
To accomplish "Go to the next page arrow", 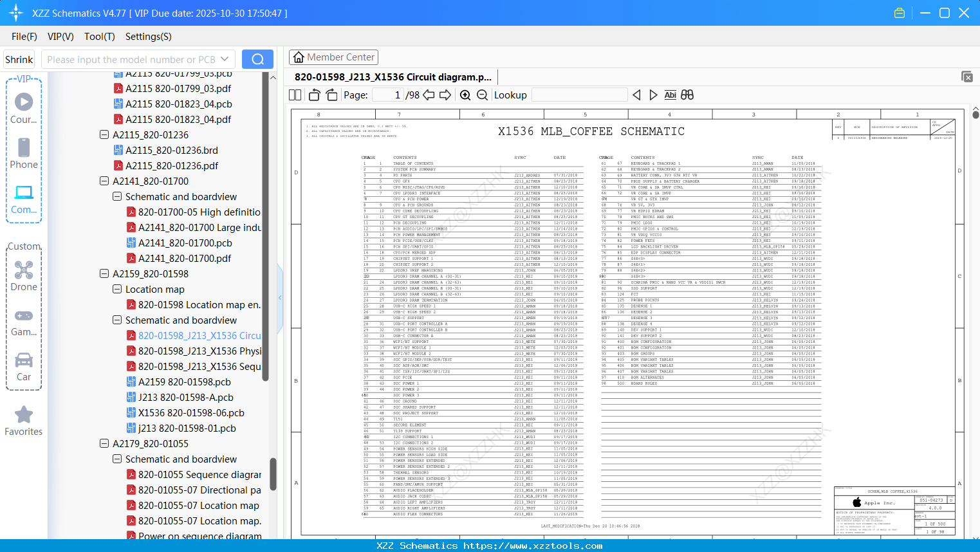I will 445,95.
